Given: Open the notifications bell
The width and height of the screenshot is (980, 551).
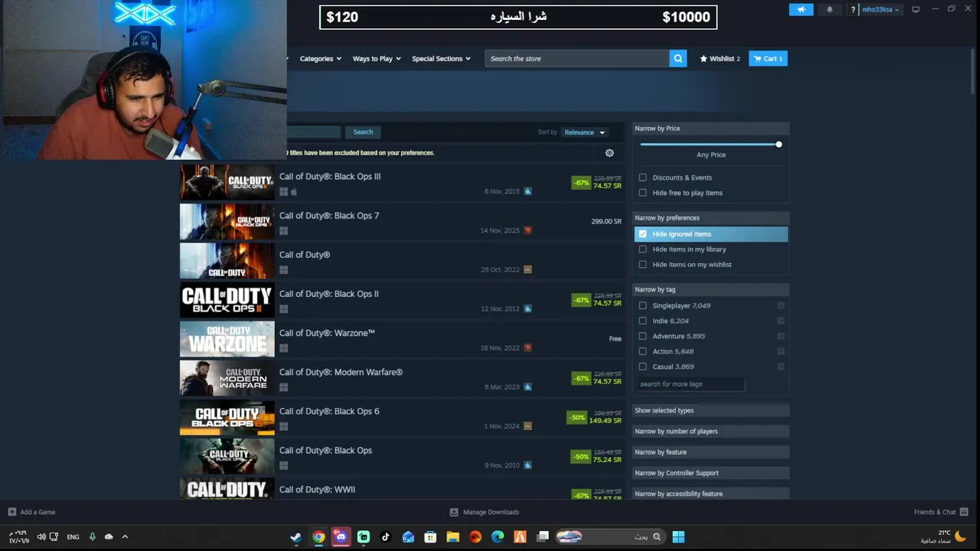Looking at the screenshot, I should point(830,9).
